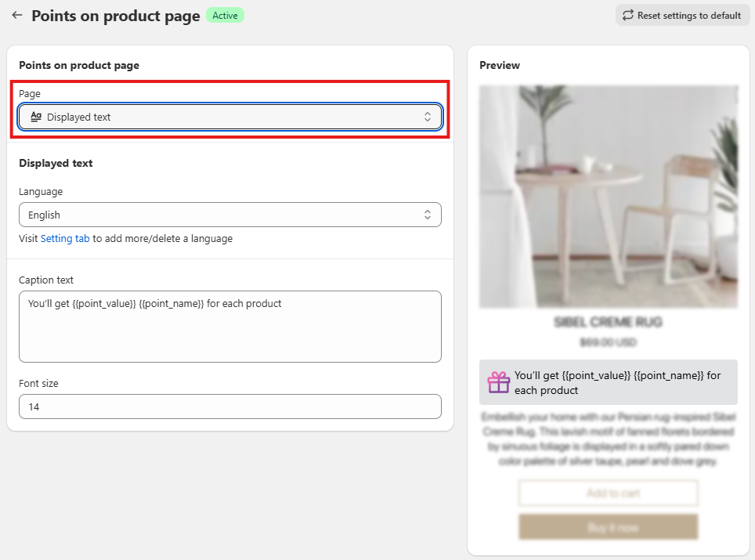Focus the Caption text textarea
755x560 pixels.
click(x=230, y=326)
